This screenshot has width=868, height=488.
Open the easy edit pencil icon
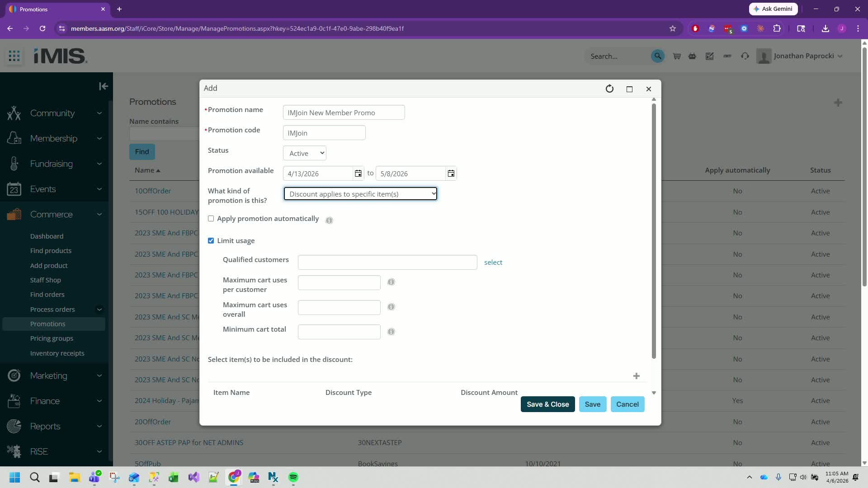tap(710, 56)
